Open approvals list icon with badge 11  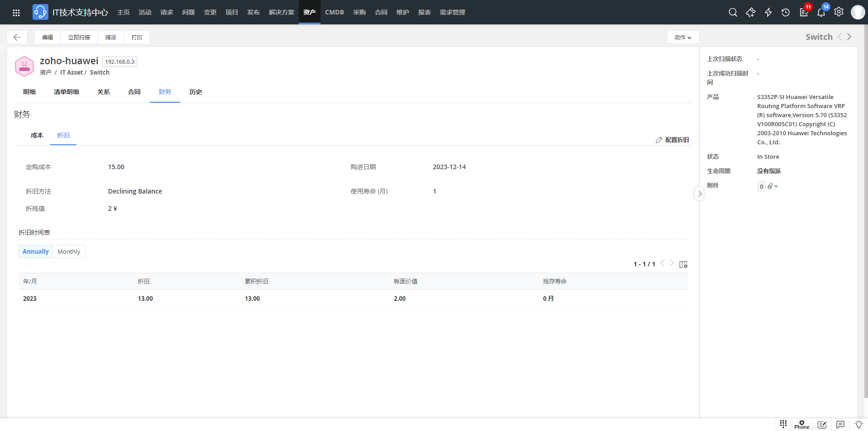pyautogui.click(x=804, y=12)
